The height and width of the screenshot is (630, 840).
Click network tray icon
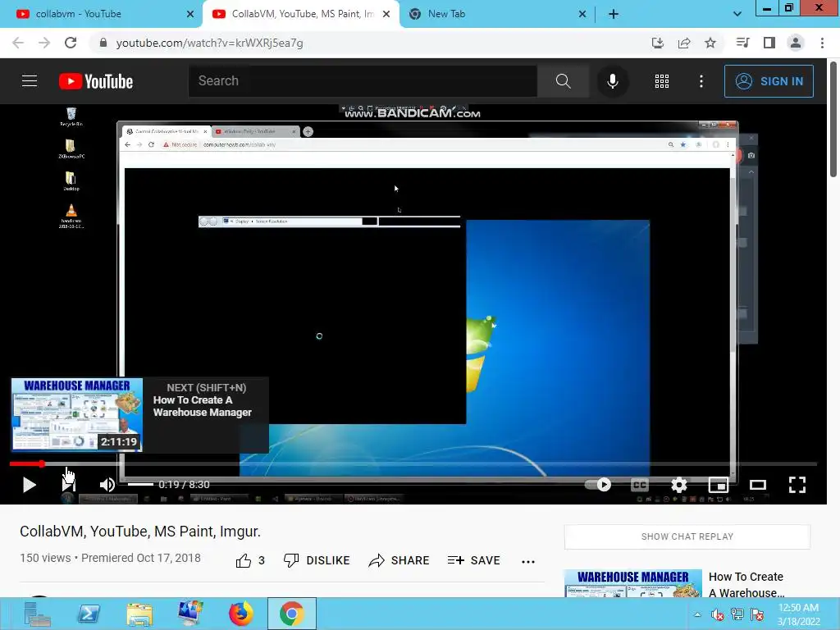click(x=737, y=614)
